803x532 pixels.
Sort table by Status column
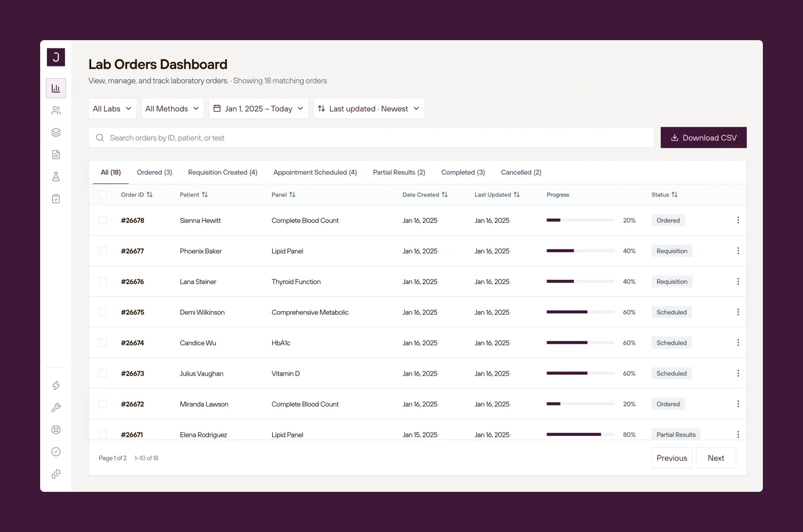[665, 195]
